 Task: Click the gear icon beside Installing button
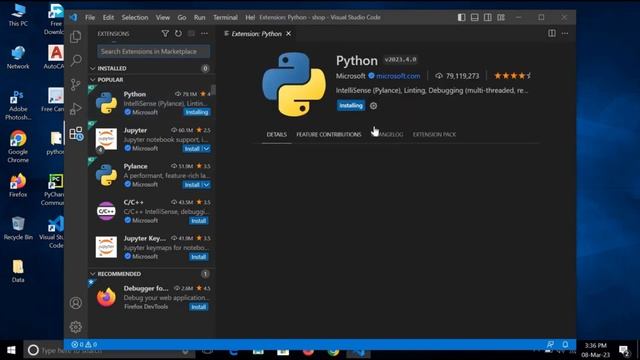click(x=373, y=106)
